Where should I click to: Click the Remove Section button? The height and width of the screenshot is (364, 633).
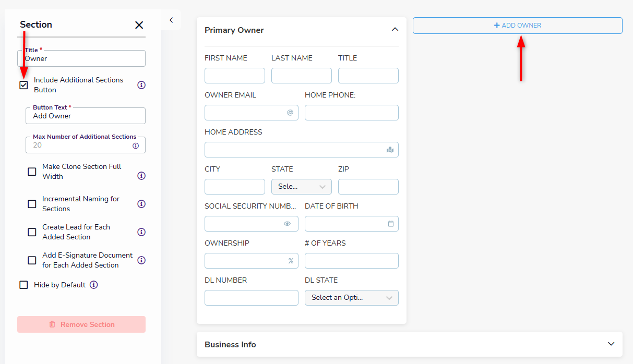[81, 324]
